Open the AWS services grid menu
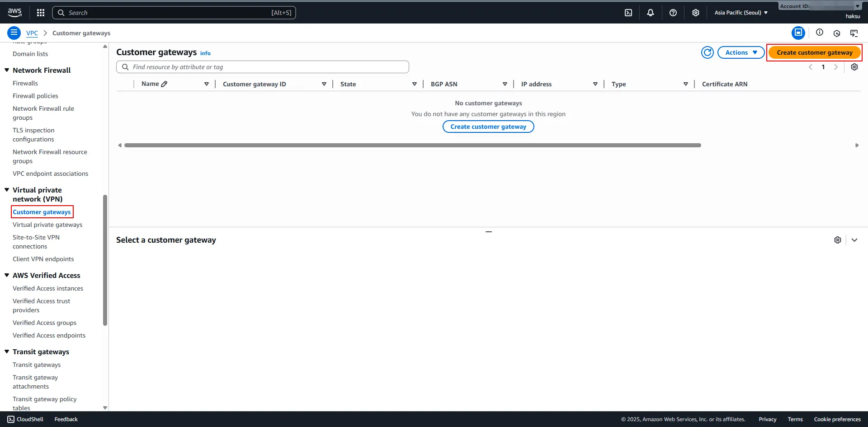 tap(41, 13)
